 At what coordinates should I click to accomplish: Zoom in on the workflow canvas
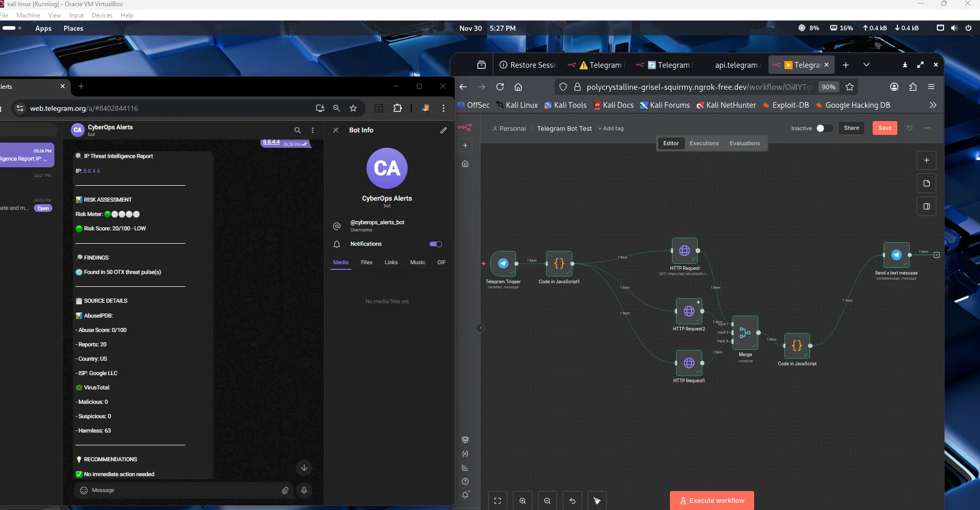(x=523, y=501)
